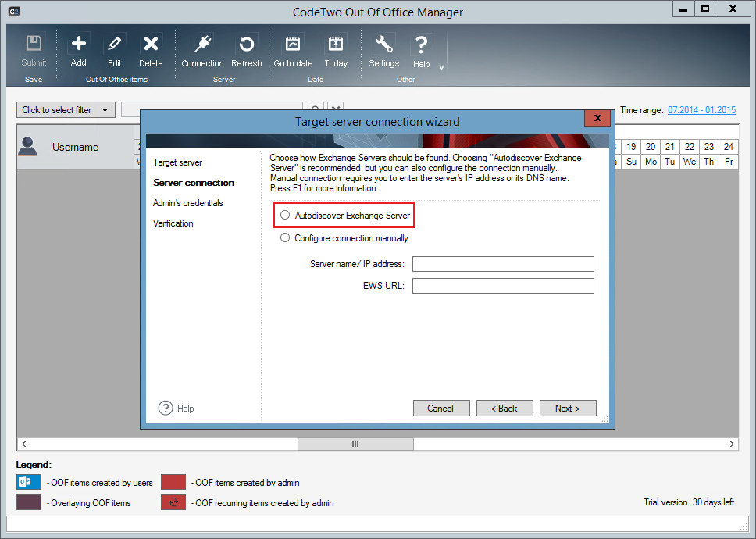756x539 pixels.
Task: Click the scroll right arrow
Action: (x=732, y=444)
